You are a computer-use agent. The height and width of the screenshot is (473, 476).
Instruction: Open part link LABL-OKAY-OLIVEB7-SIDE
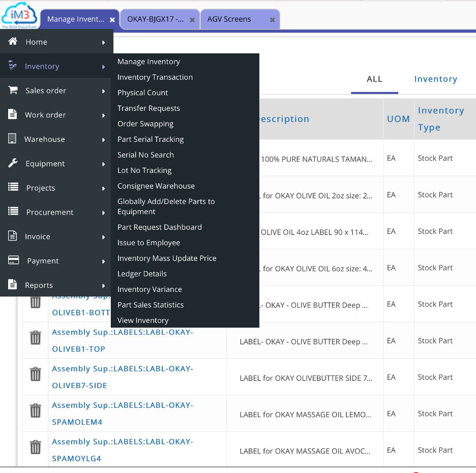[x=123, y=377]
